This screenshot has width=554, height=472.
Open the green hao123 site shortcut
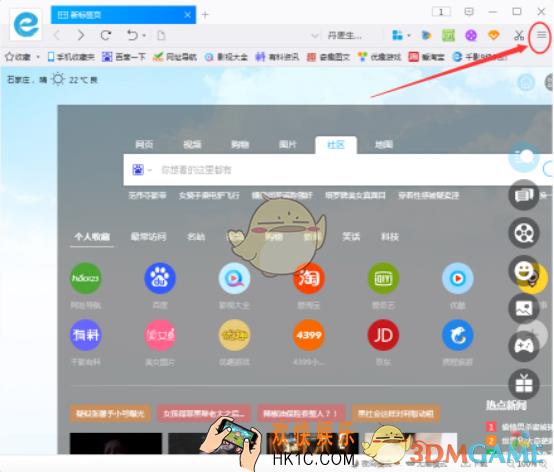tap(86, 278)
